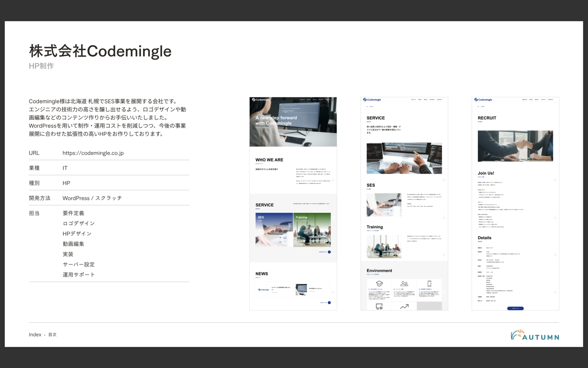Screen dimensions: 588x368
Task: Click the SES service card image
Action: [274, 230]
